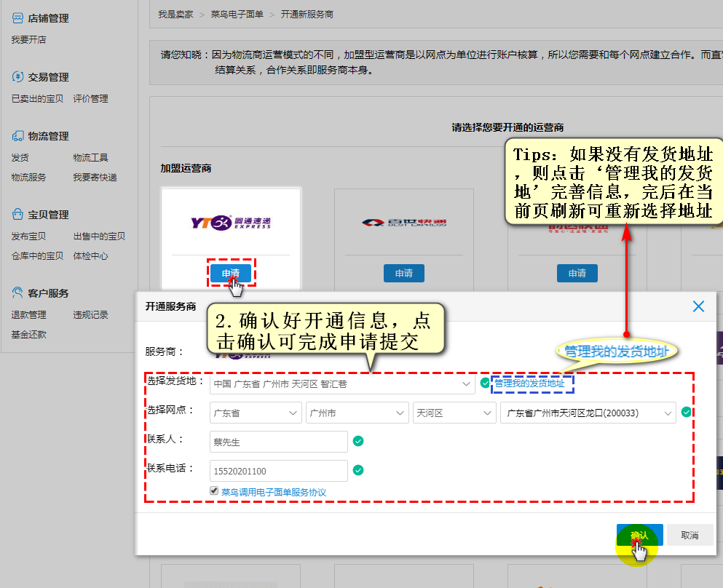Image resolution: width=723 pixels, height=588 pixels.
Task: Open 发货 in sidebar
Action: (20, 158)
